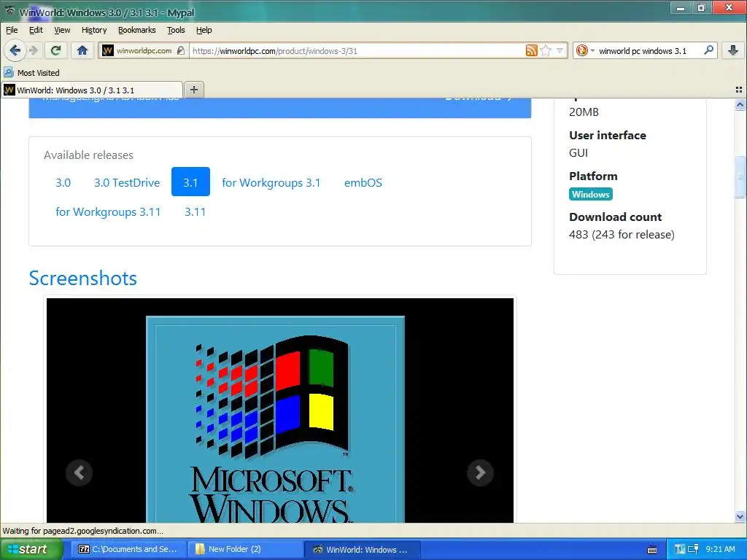Screen dimensions: 747x560
Task: Reload the page with the refresh icon
Action: point(55,50)
